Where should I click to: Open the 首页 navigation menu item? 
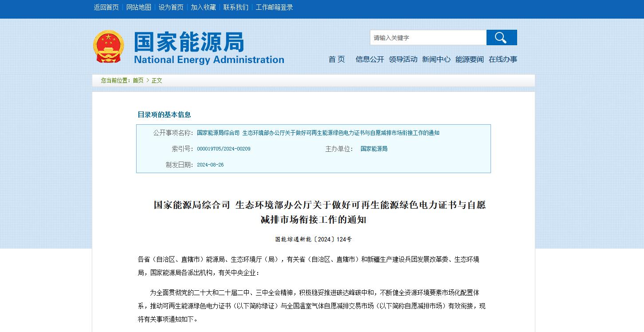click(x=337, y=59)
